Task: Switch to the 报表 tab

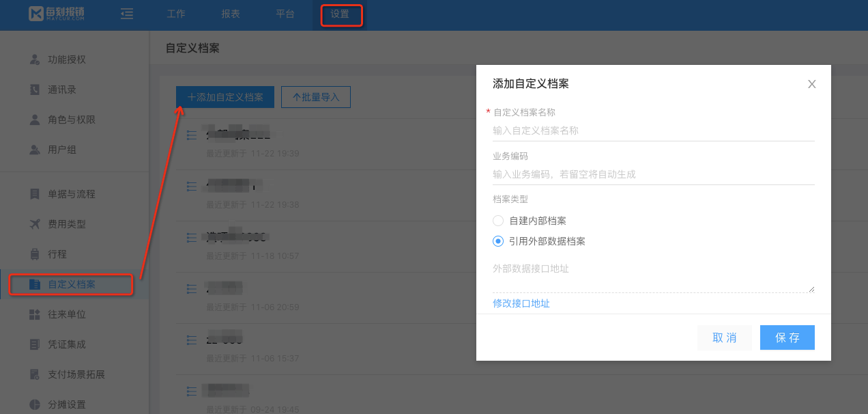Action: point(231,14)
